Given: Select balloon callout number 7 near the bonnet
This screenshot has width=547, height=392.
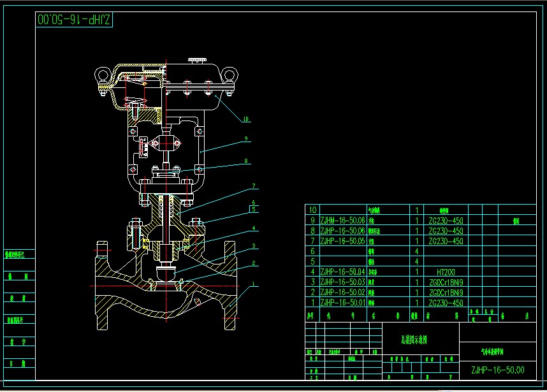Looking at the screenshot, I should (253, 186).
